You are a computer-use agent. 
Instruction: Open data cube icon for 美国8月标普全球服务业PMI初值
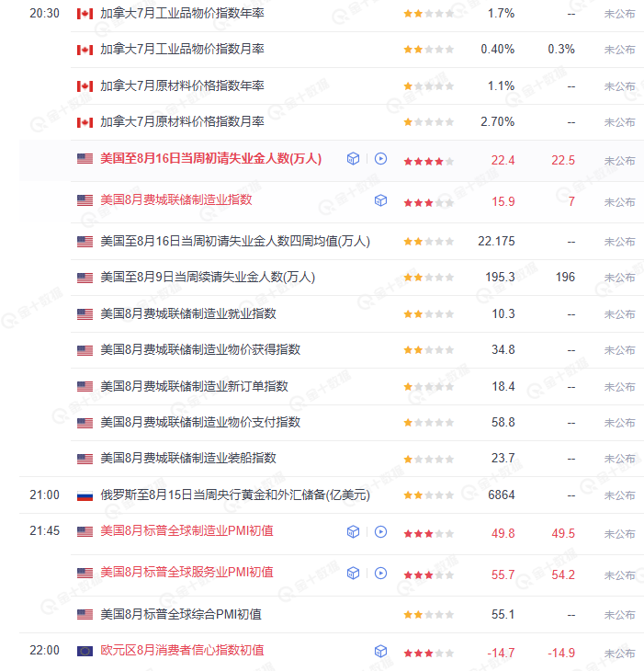(353, 573)
